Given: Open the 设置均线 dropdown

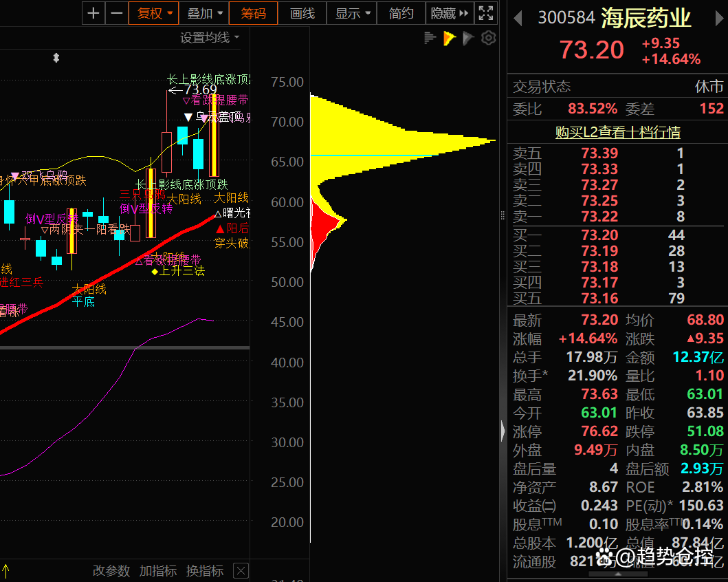Looking at the screenshot, I should (210, 37).
